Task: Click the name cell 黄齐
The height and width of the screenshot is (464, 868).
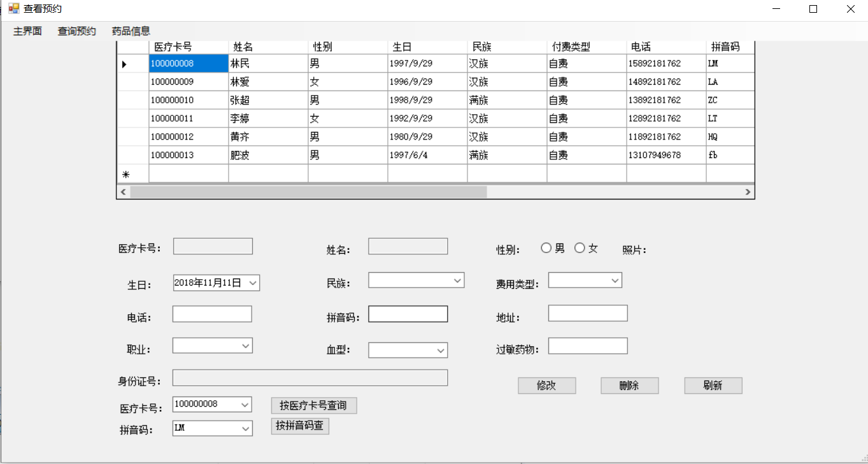Action: (x=268, y=137)
